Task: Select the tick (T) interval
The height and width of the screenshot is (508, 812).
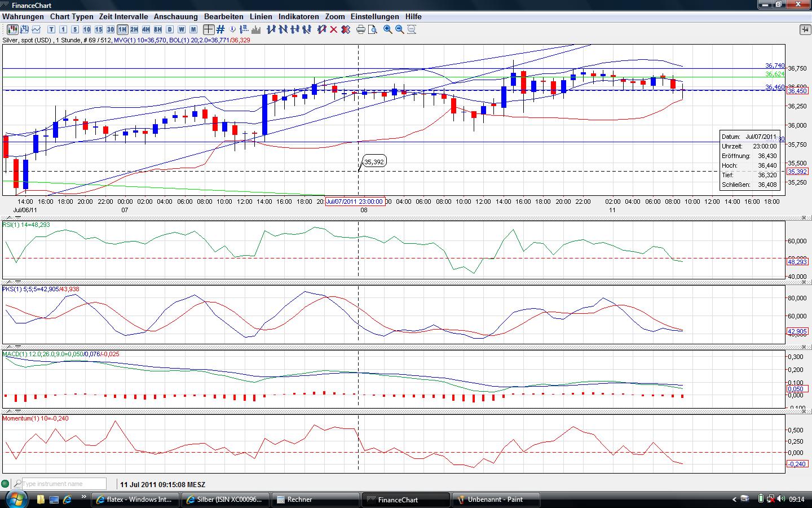Action: tap(51, 29)
